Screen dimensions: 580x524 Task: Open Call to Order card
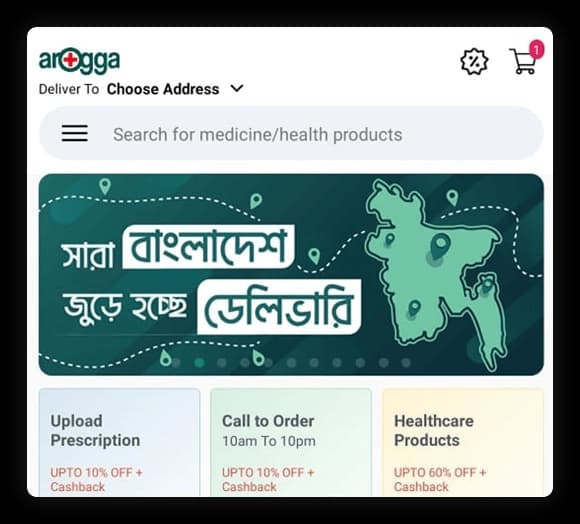(291, 442)
